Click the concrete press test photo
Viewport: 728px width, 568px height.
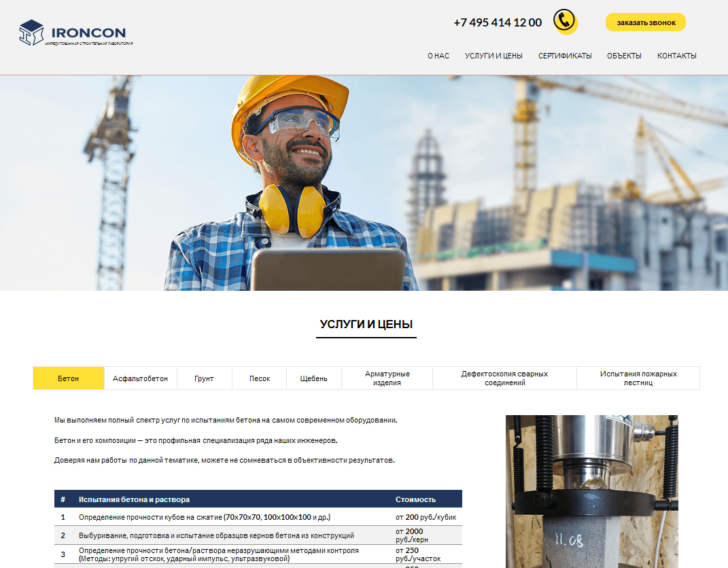tap(591, 491)
